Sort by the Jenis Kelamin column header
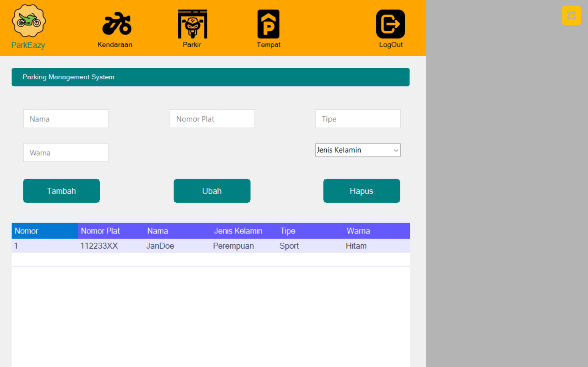The image size is (588, 367). 244,231
